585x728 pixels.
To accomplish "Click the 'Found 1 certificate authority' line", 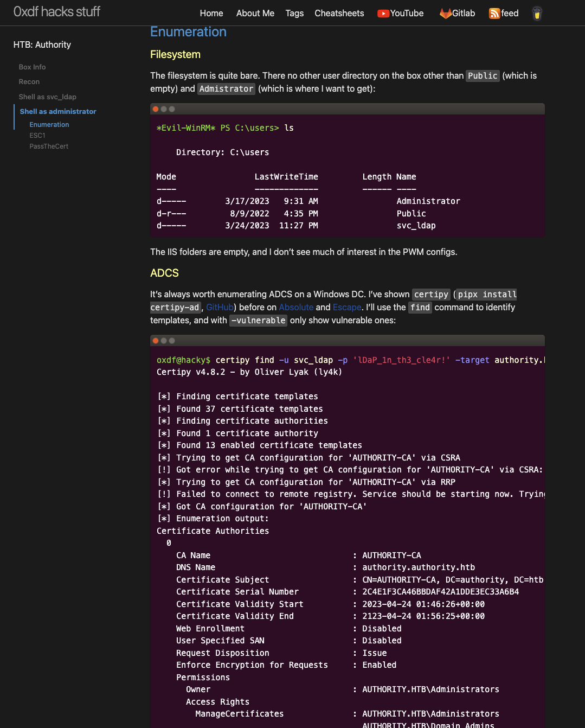I will coord(237,433).
